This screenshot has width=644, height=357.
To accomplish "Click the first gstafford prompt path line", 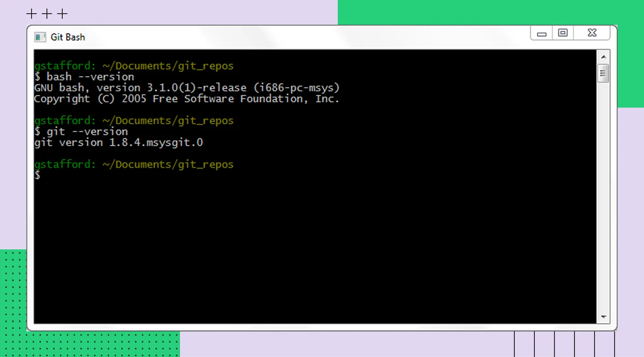I will coord(133,66).
